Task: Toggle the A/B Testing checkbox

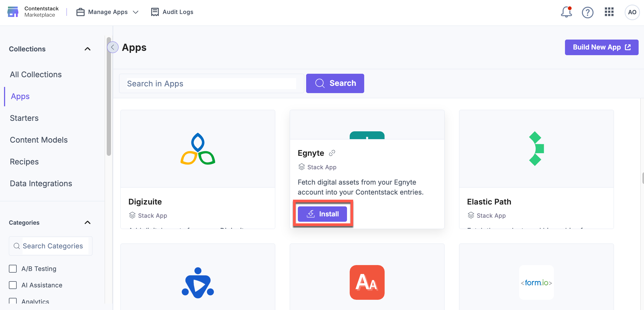Action: [13, 269]
